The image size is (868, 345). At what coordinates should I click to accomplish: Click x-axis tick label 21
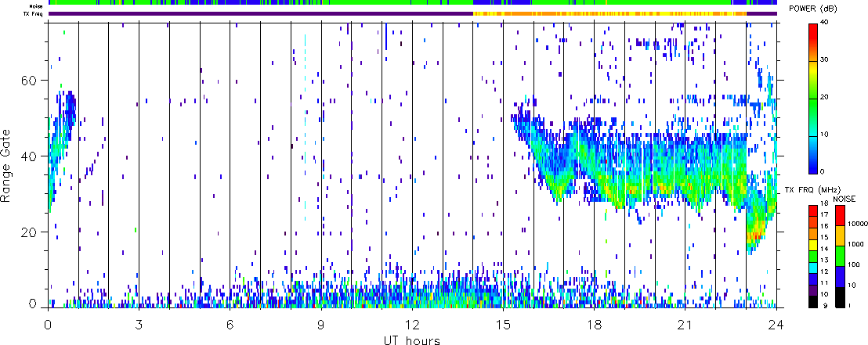(685, 324)
